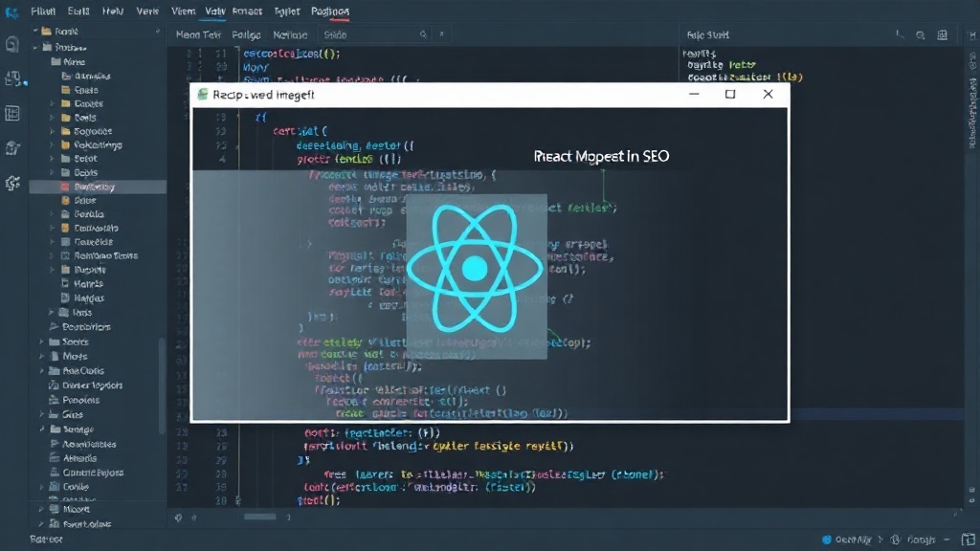Viewport: 980px width, 551px height.
Task: Click 'Gent Alfg' in the status bar
Action: coord(853,540)
